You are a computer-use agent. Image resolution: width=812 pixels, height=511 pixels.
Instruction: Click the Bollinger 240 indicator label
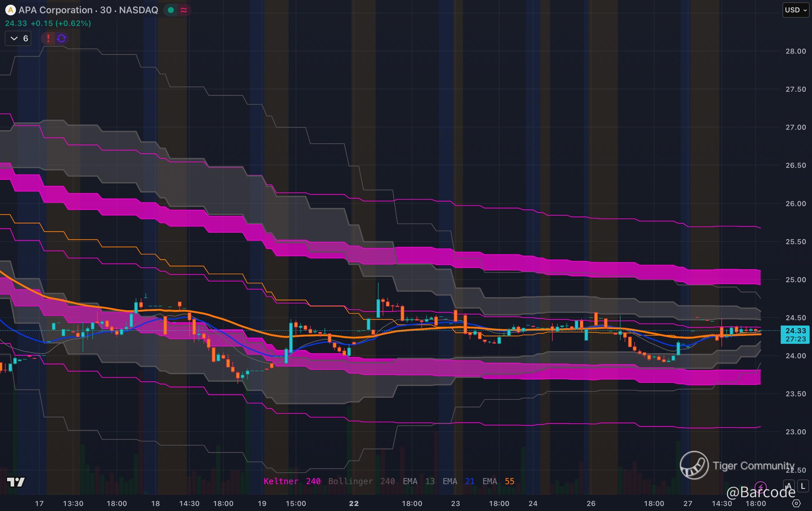(x=361, y=481)
